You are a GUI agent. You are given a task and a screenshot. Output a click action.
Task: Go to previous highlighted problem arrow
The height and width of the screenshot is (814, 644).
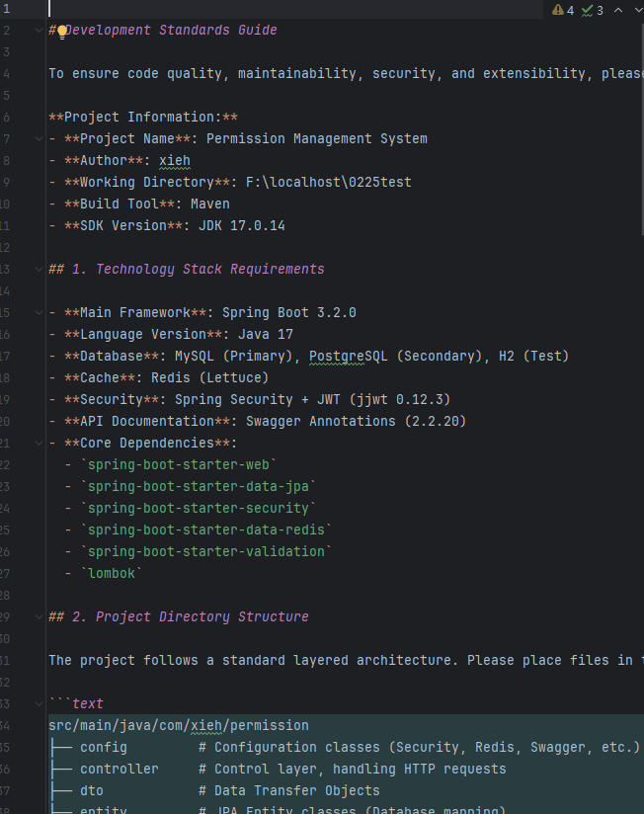[618, 10]
